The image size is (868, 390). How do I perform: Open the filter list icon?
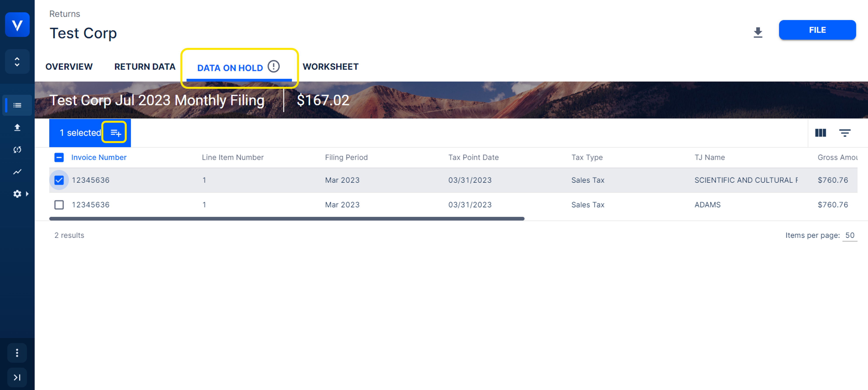point(844,133)
